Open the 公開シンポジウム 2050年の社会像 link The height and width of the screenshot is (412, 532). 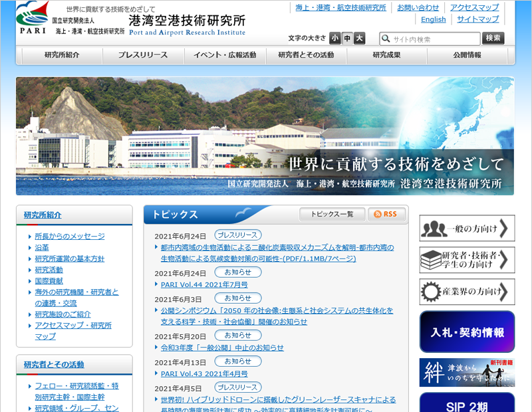tap(277, 316)
